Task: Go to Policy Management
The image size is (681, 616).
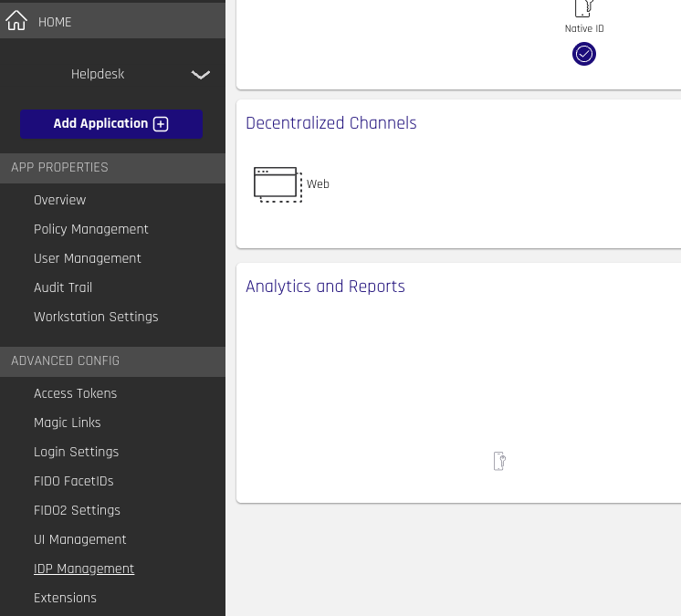Action: pos(91,229)
